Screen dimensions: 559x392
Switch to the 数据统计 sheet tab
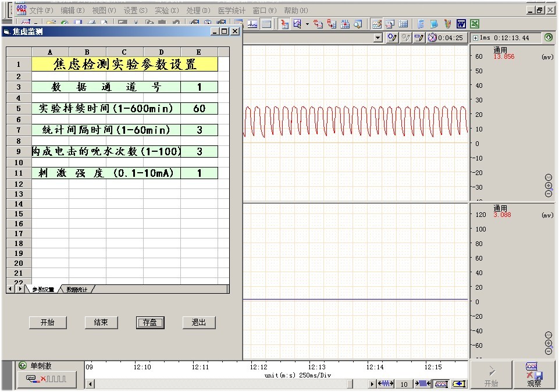pos(77,289)
